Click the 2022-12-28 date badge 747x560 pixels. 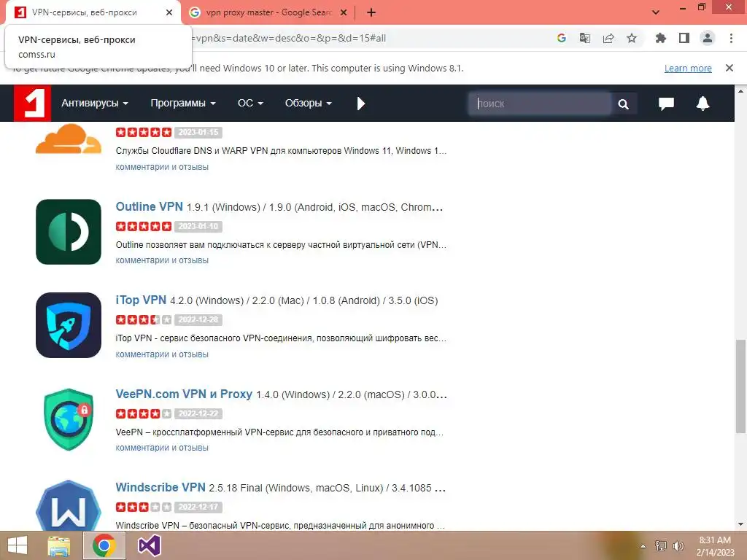pyautogui.click(x=198, y=319)
